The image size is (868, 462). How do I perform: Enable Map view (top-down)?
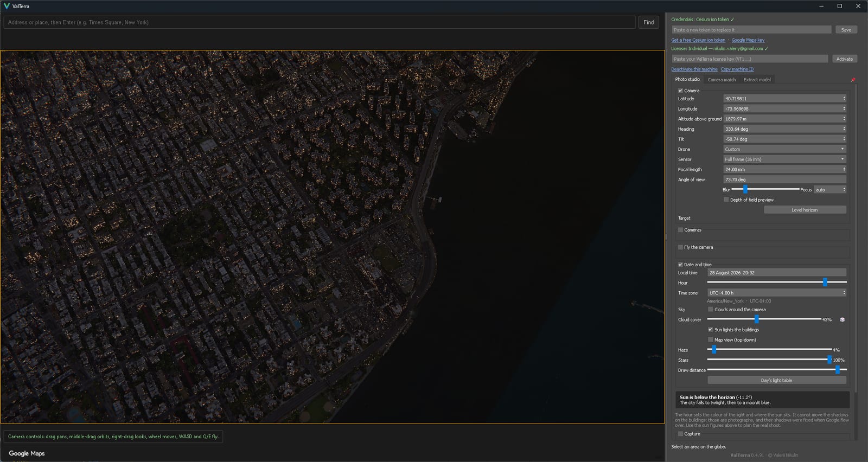(x=711, y=340)
